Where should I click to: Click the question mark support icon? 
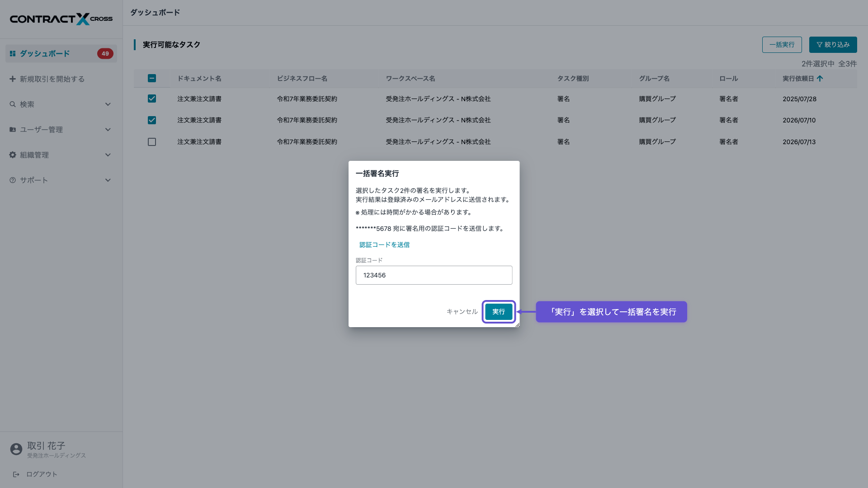coord(13,180)
